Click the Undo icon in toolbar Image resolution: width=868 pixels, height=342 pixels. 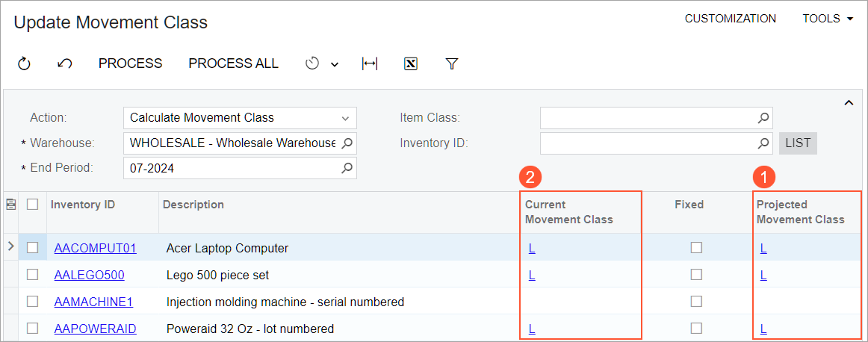pyautogui.click(x=64, y=64)
